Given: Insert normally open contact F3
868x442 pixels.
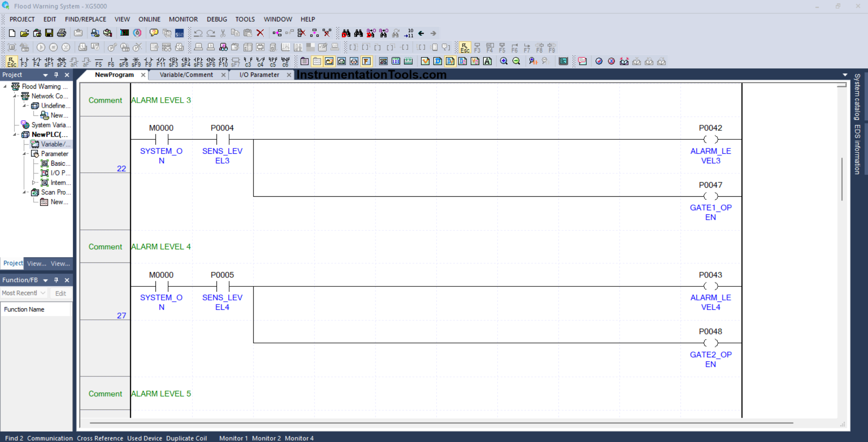Looking at the screenshot, I should 24,62.
